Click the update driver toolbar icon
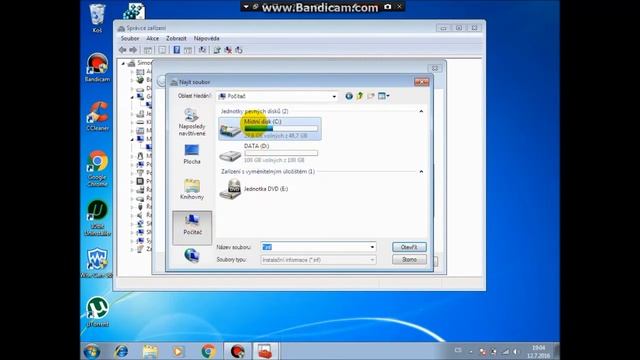Viewport: 640px width, 360px height. pos(217,50)
